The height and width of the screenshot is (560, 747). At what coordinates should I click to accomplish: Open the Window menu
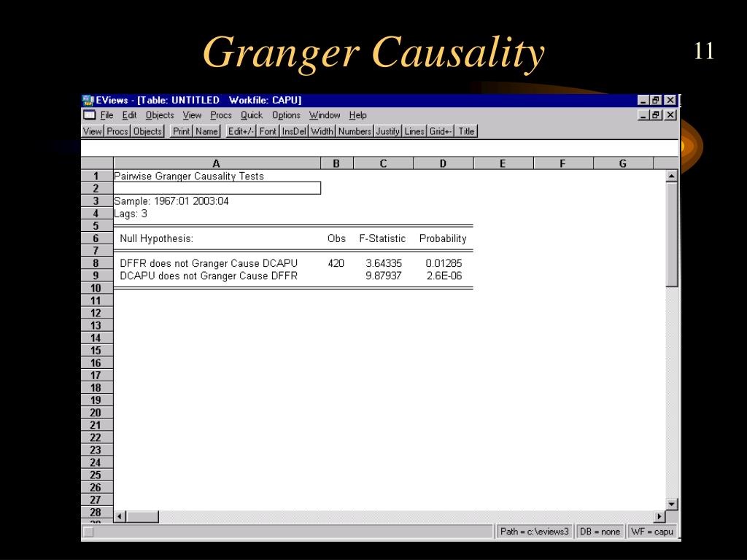click(325, 115)
